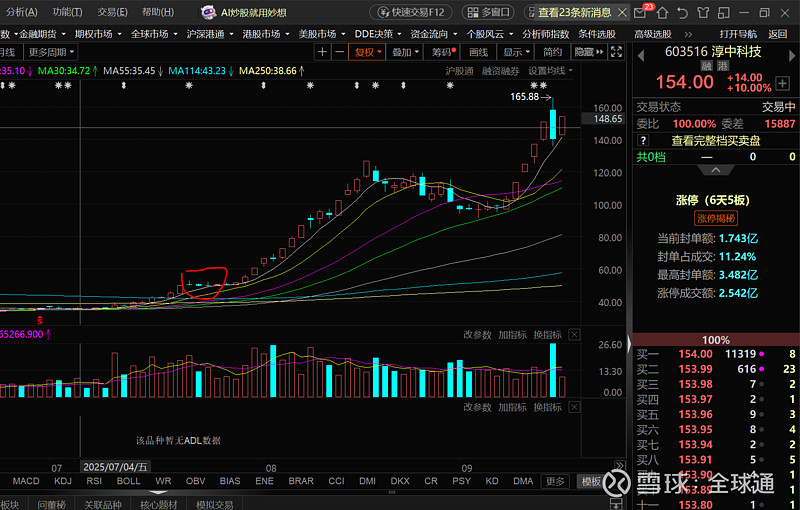Click the 快速交易F12 quick trade button
The image size is (800, 510).
411,12
